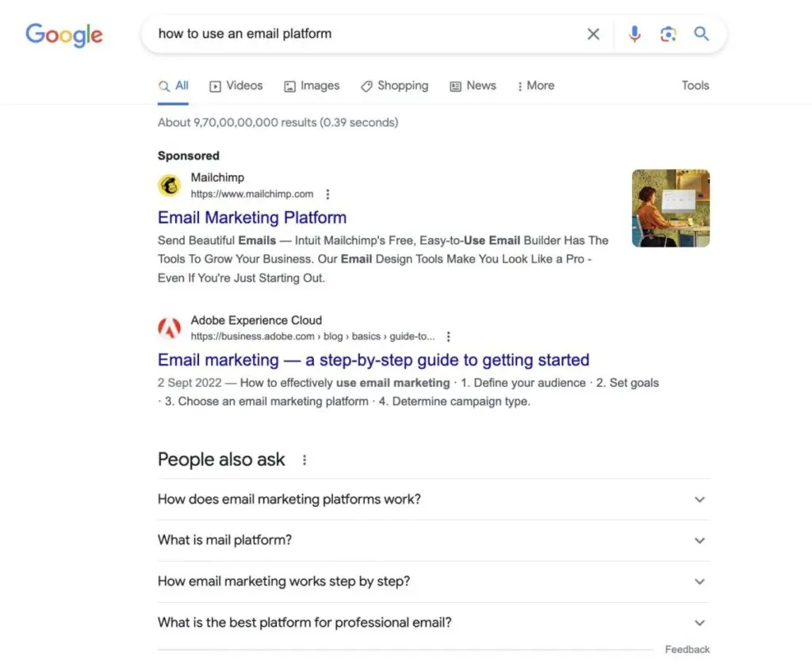
Task: Open the More results dropdown
Action: [x=535, y=86]
